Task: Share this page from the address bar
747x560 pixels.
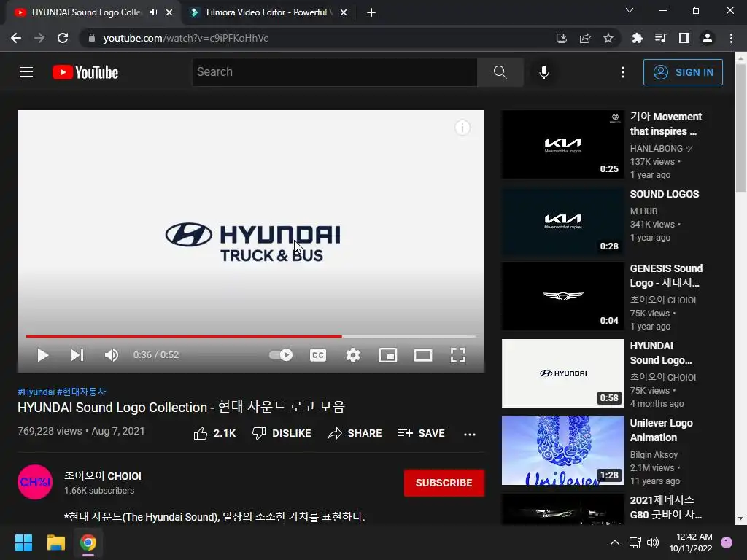Action: (x=584, y=38)
